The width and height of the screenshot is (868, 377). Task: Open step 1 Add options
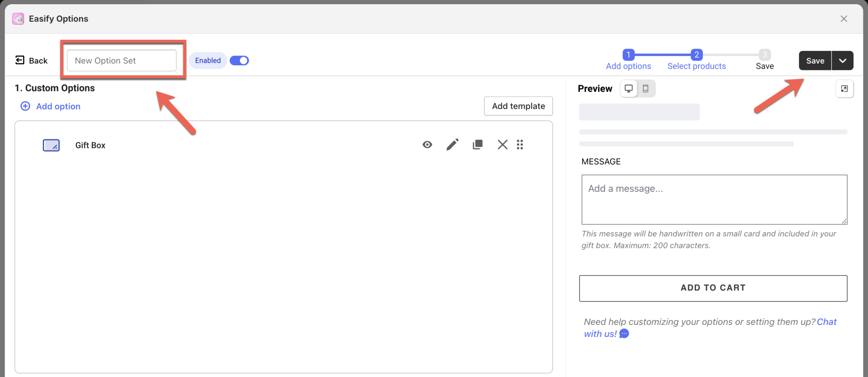pyautogui.click(x=629, y=60)
